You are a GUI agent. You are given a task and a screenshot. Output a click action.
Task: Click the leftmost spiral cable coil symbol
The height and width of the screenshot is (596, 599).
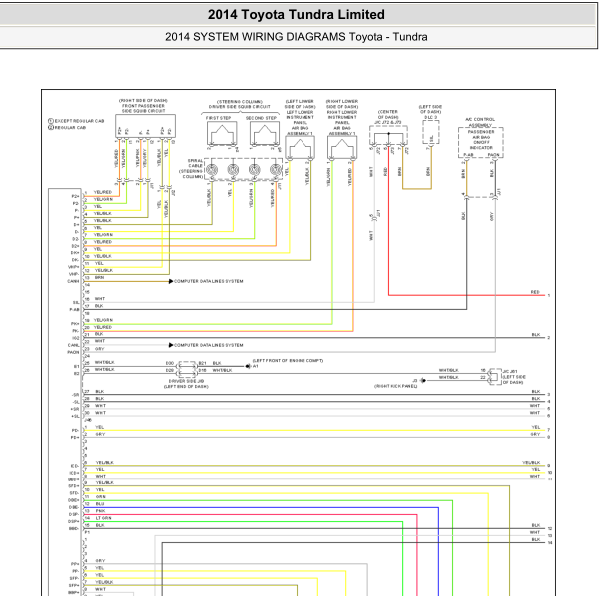pos(212,170)
